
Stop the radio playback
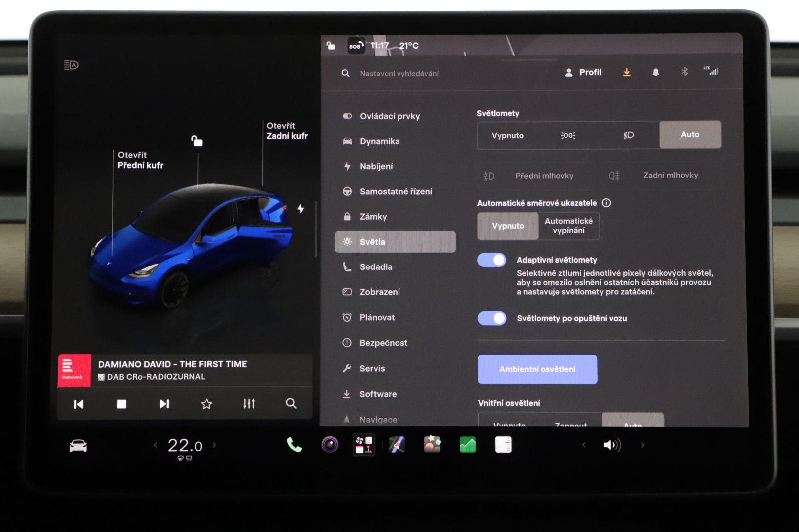[121, 404]
